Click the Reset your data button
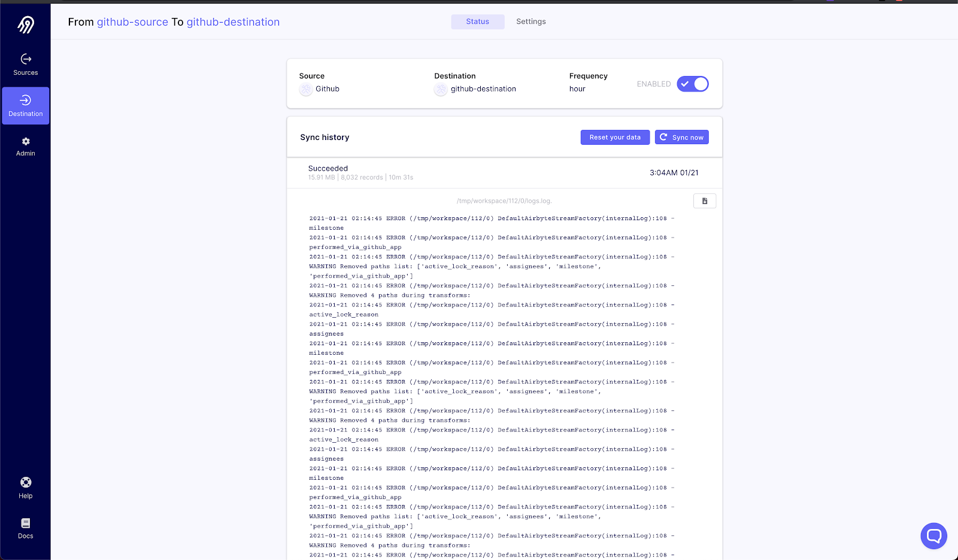Image resolution: width=958 pixels, height=560 pixels. click(x=615, y=137)
